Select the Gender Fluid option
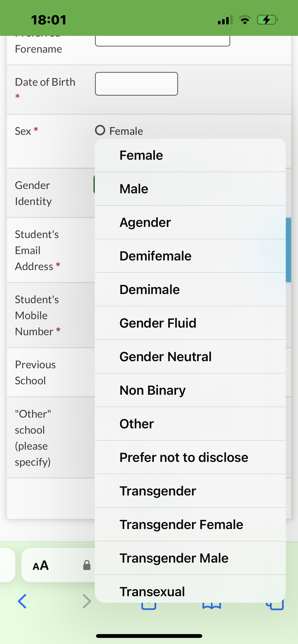 [x=190, y=323]
